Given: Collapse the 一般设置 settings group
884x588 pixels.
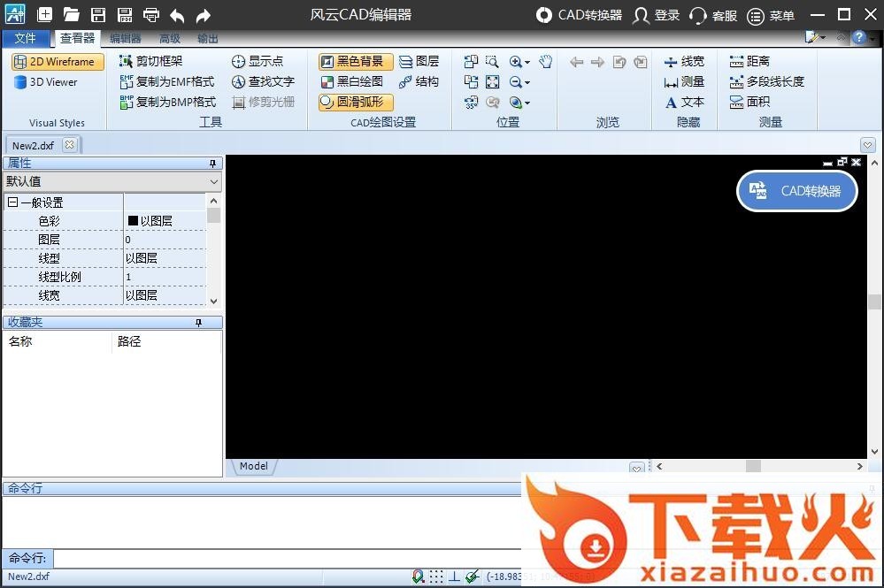Looking at the screenshot, I should pyautogui.click(x=13, y=202).
